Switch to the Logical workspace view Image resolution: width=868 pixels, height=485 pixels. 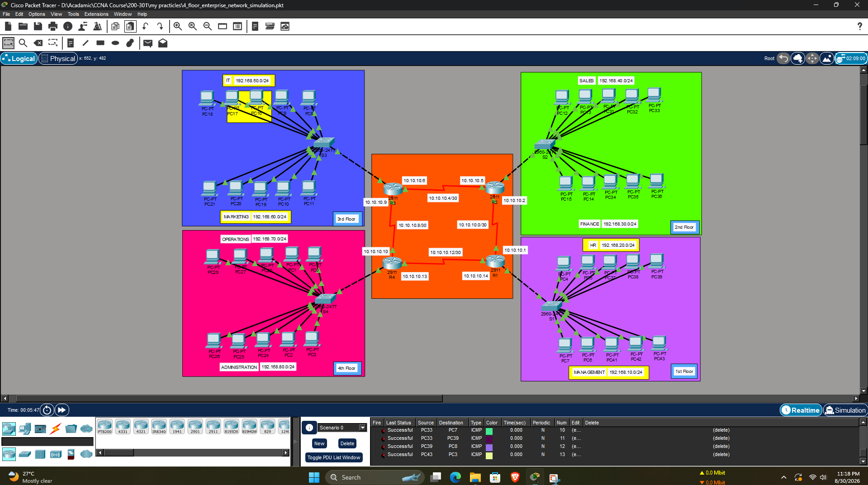tap(19, 58)
